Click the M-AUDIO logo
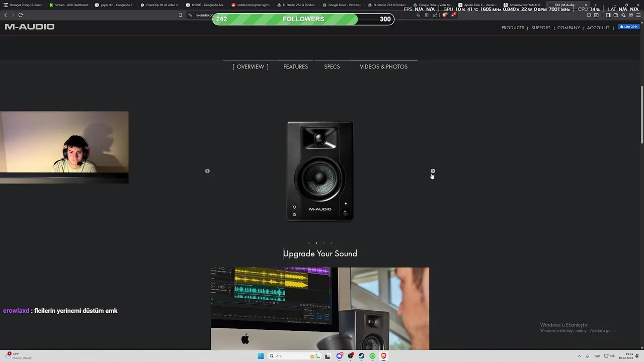This screenshot has height=362, width=644. click(x=30, y=27)
